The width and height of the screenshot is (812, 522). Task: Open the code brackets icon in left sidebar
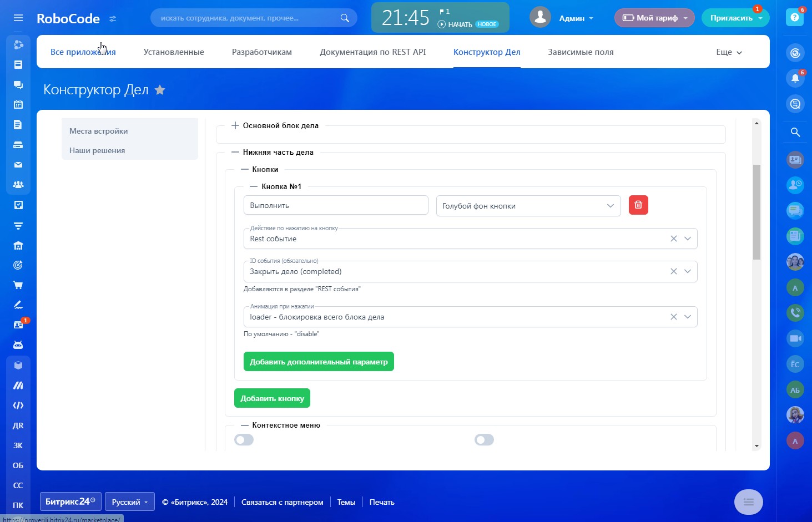pyautogui.click(x=18, y=406)
